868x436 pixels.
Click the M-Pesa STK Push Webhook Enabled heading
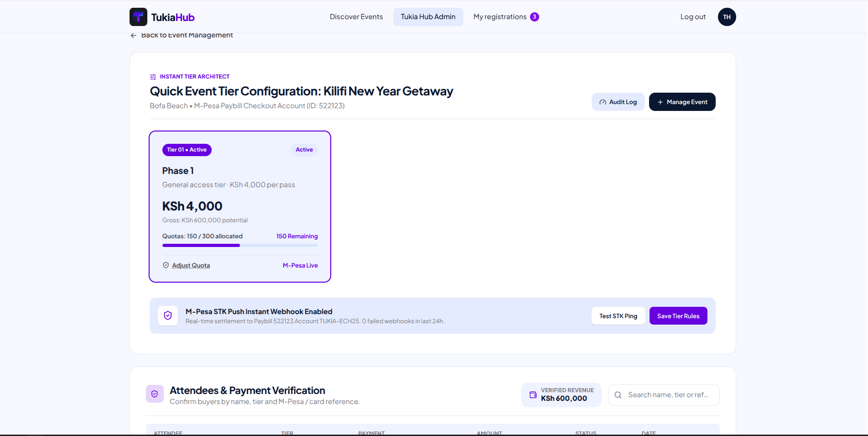(259, 311)
